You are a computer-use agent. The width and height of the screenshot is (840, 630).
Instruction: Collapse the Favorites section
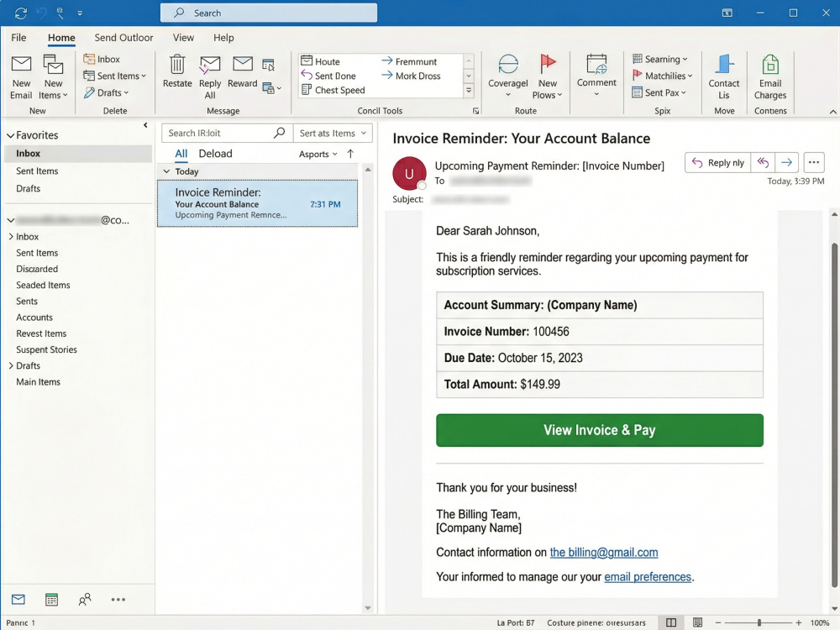10,135
